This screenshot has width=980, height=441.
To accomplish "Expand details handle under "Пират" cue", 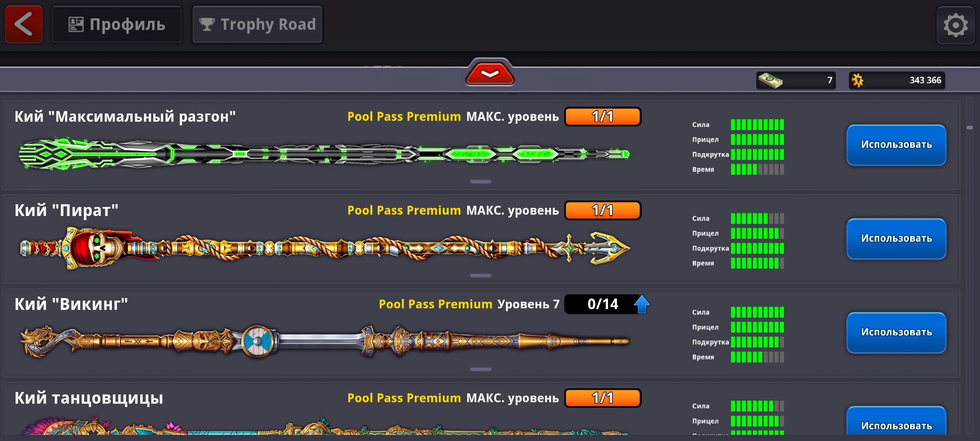I will (x=481, y=276).
